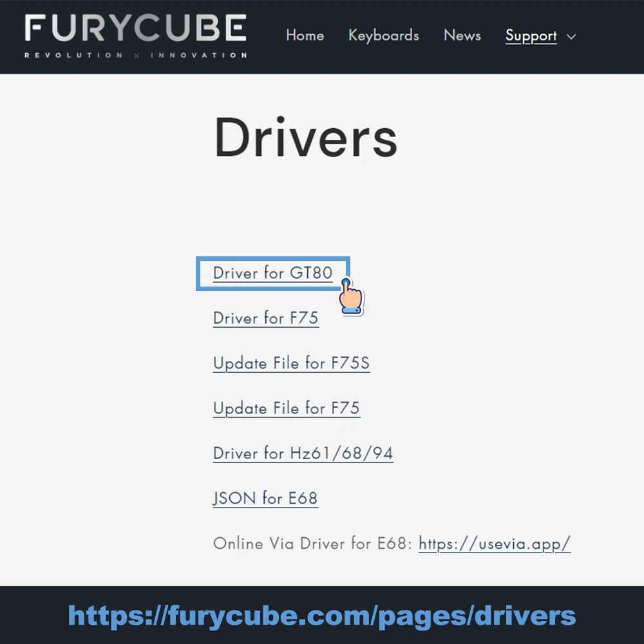Open the Driver for F75 link

[266, 318]
